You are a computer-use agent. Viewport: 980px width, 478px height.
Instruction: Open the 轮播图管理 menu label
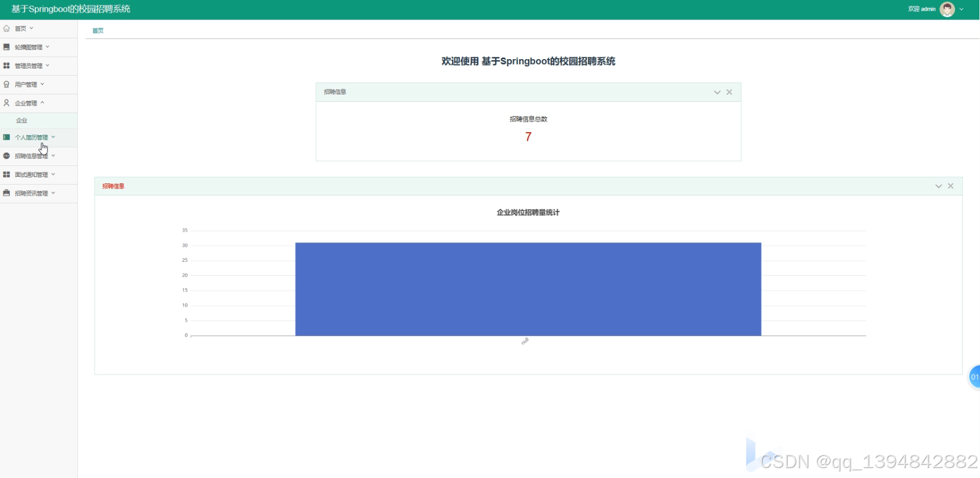coord(29,48)
